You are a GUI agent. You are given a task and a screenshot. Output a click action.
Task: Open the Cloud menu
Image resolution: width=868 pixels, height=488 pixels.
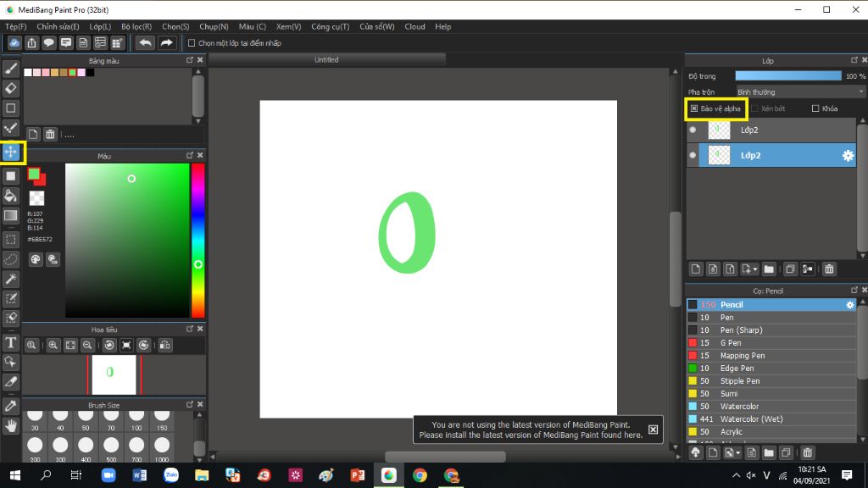pos(415,26)
